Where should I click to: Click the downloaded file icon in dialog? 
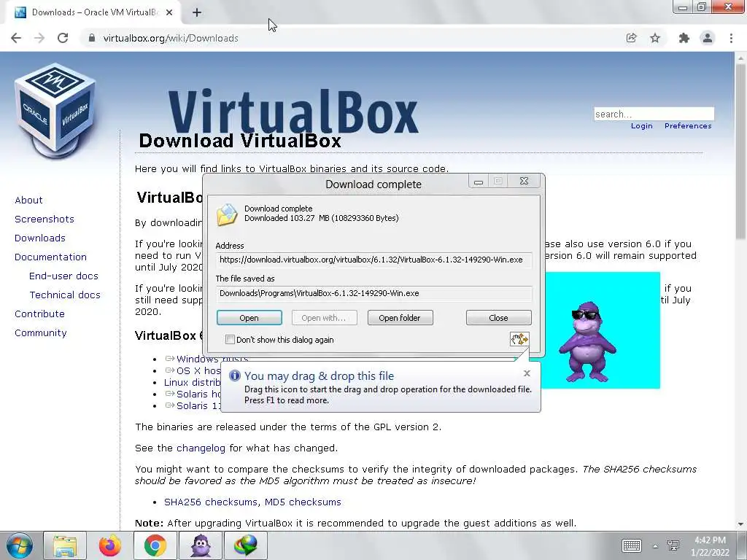pos(227,214)
